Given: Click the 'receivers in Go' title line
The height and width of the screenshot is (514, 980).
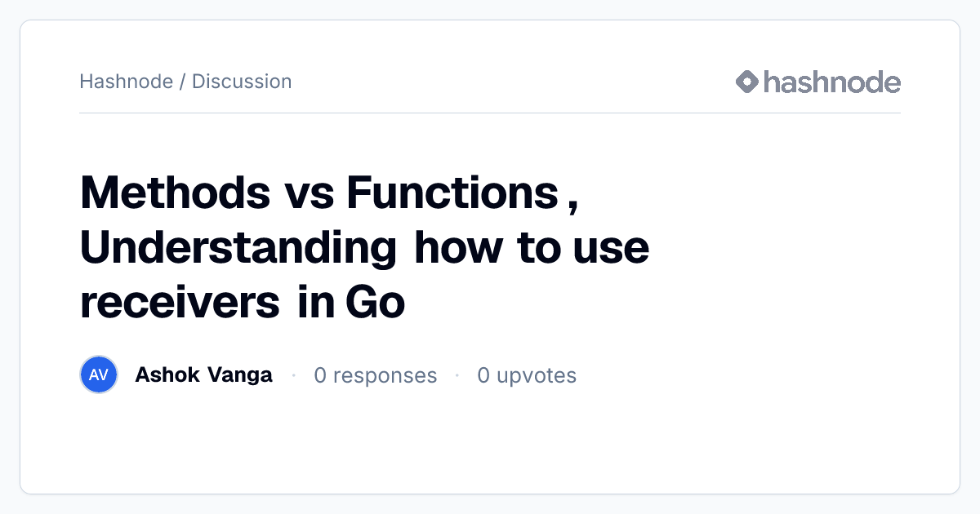Looking at the screenshot, I should (243, 303).
